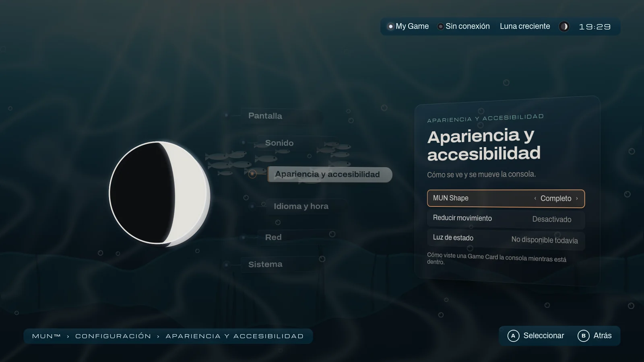Viewport: 644px width, 362px height.
Task: Click the Desactivado value
Action: pos(552,219)
